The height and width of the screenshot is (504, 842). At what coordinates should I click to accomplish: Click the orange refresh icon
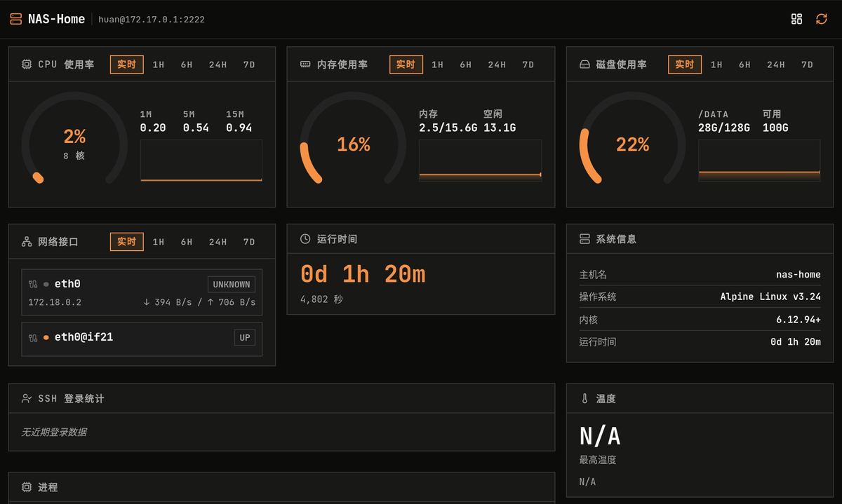click(822, 19)
